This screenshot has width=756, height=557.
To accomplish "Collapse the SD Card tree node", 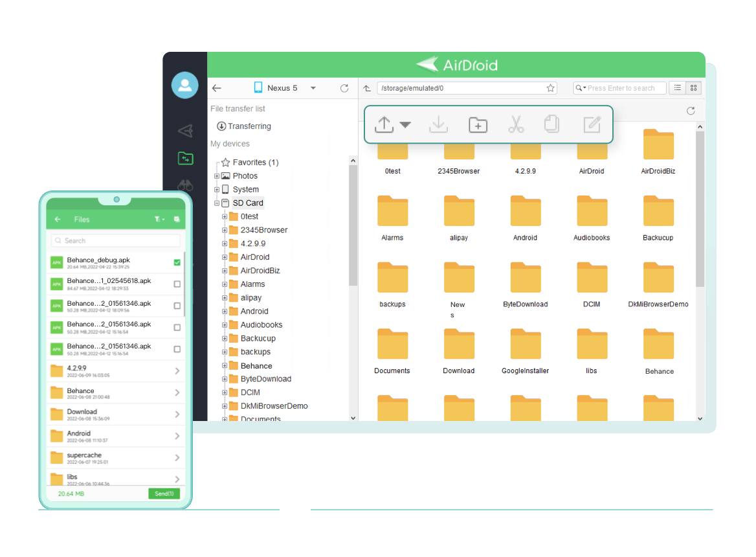I will pyautogui.click(x=217, y=203).
